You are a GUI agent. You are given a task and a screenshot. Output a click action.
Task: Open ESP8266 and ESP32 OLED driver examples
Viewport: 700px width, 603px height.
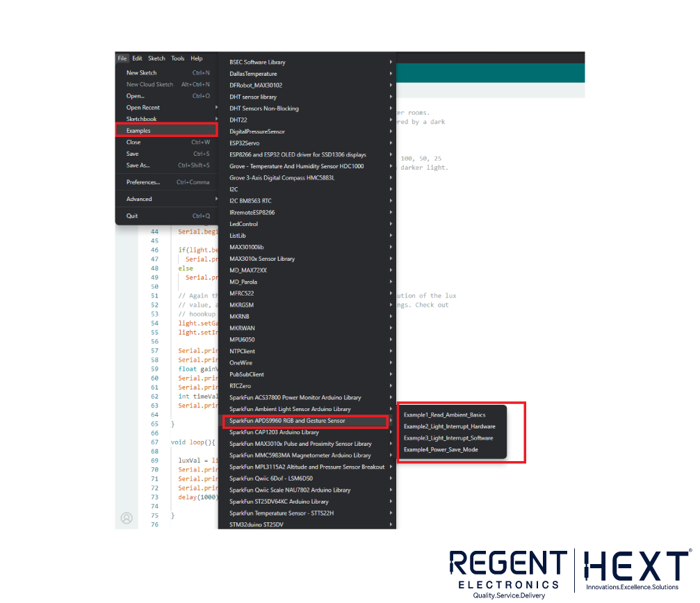click(x=307, y=154)
